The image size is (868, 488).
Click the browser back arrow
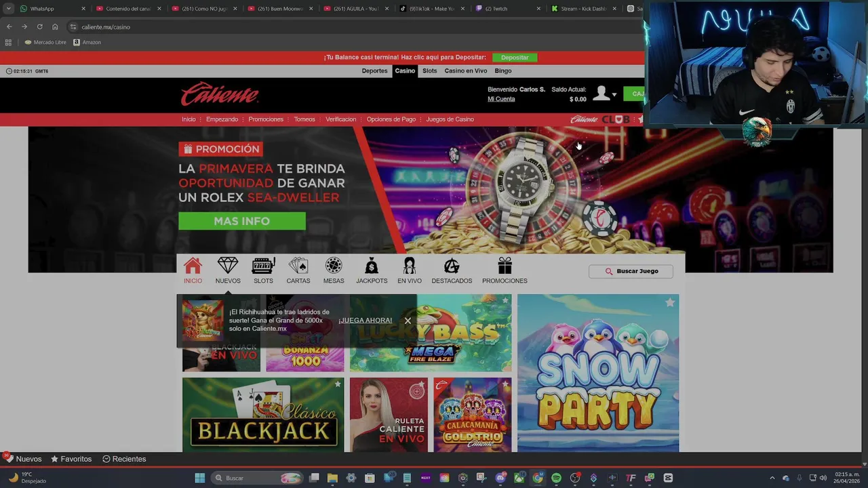[x=9, y=26]
